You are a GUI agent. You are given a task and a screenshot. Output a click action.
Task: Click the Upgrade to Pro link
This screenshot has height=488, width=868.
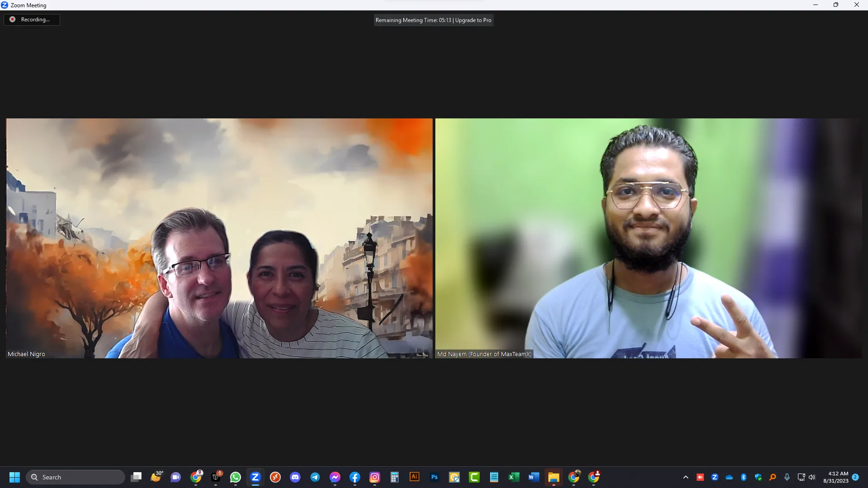(473, 20)
